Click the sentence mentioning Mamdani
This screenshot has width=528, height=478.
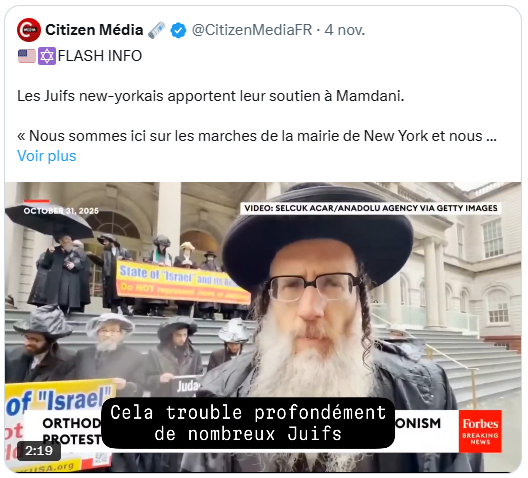(x=211, y=96)
